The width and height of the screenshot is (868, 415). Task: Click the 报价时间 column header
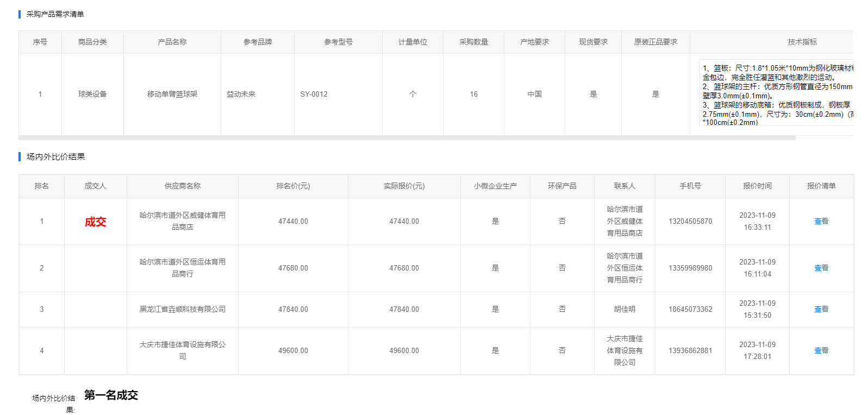pos(757,186)
